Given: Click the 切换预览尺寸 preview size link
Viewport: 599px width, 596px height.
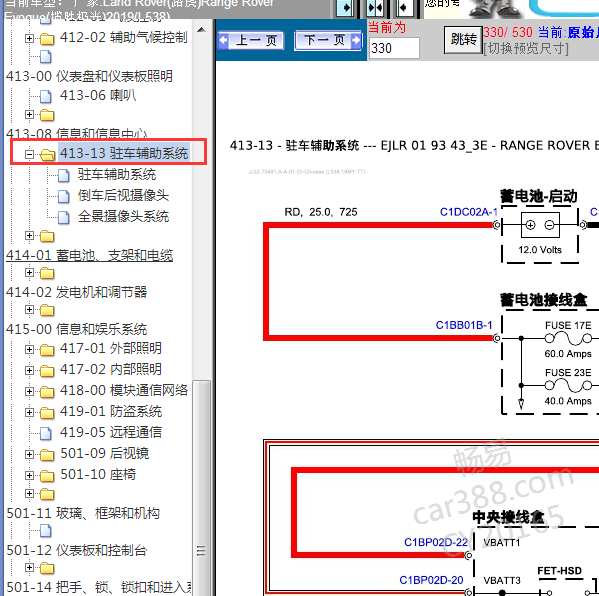Looking at the screenshot, I should 526,49.
